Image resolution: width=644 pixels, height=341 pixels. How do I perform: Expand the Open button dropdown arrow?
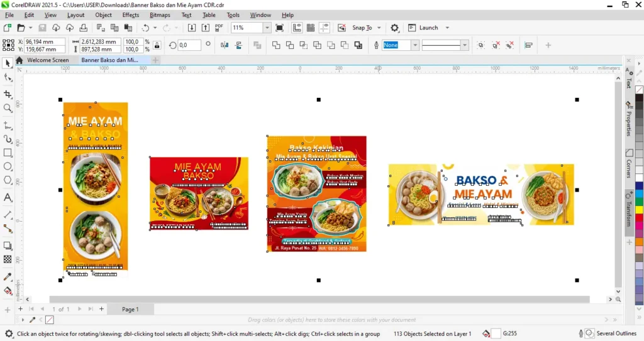(x=30, y=28)
